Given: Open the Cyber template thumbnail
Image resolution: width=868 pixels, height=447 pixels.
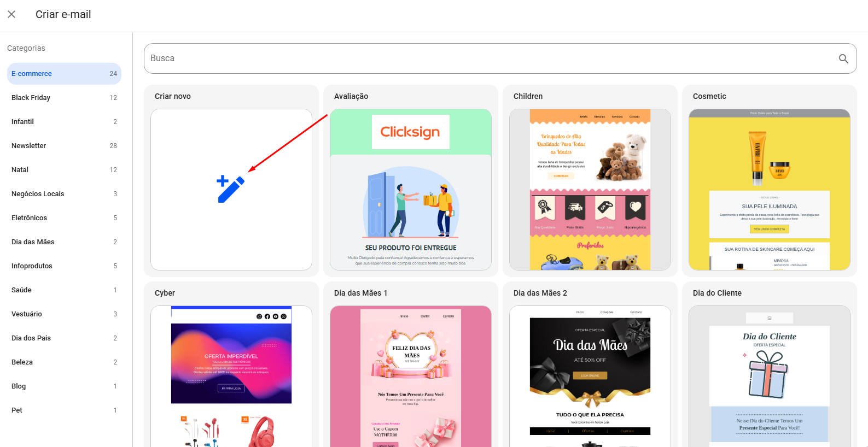Looking at the screenshot, I should point(231,377).
